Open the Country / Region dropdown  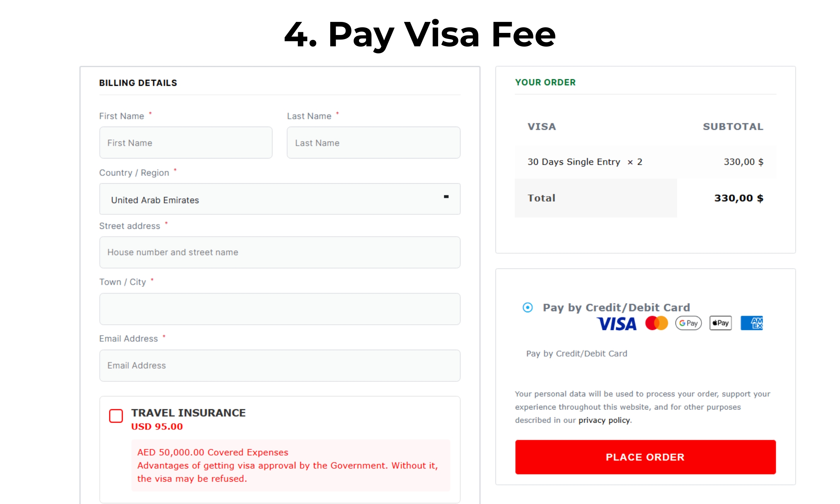pyautogui.click(x=279, y=199)
